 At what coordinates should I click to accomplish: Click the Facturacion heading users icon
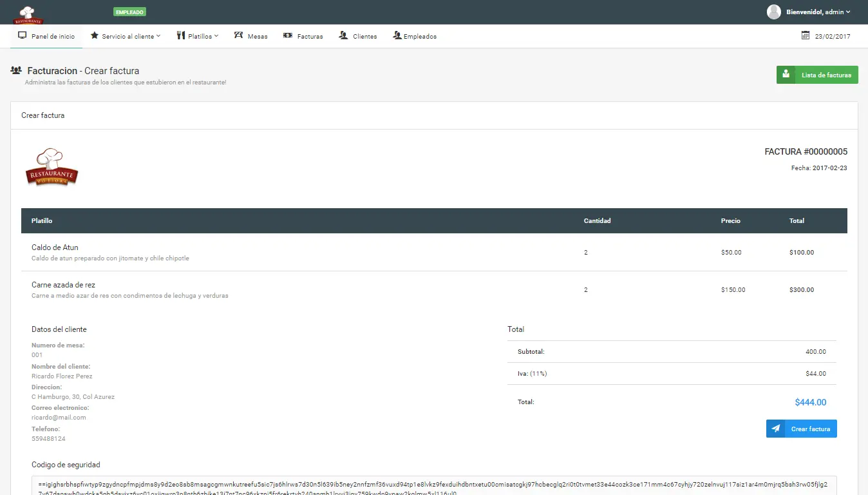point(16,70)
